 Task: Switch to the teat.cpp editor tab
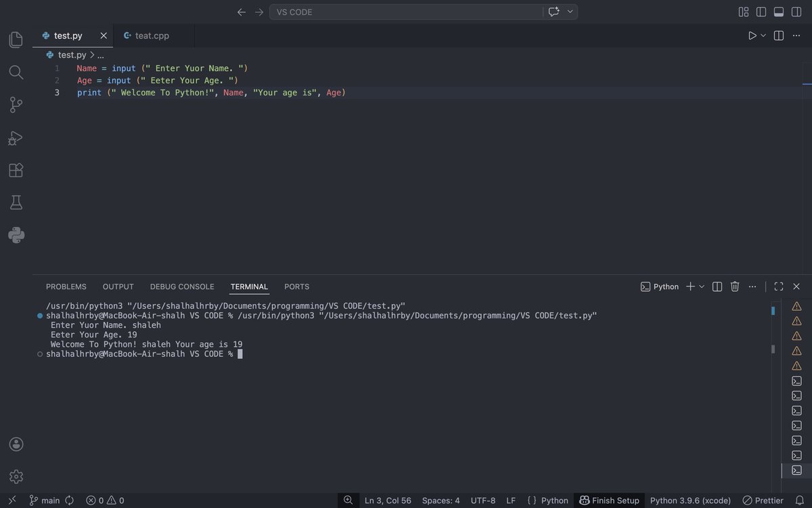tap(152, 36)
